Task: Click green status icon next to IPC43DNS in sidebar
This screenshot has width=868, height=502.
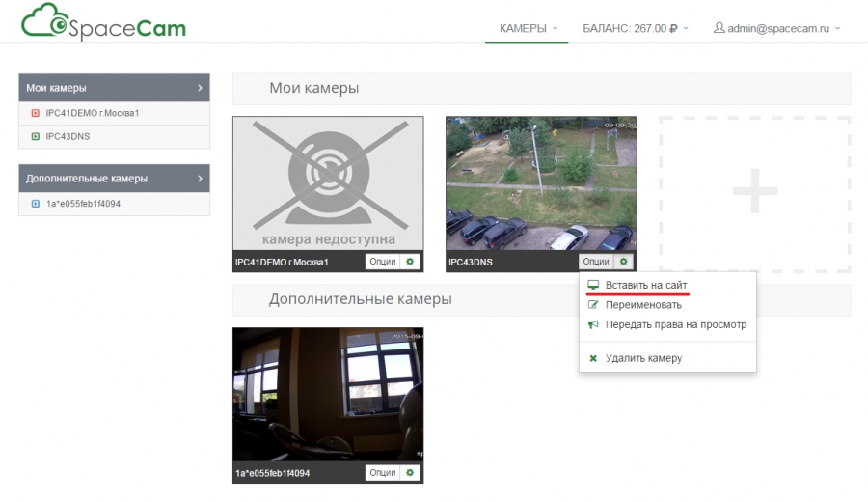Action: (x=36, y=136)
